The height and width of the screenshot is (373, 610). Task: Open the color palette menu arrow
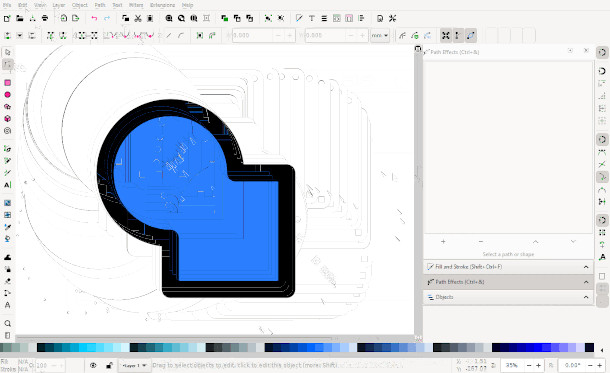coord(602,350)
